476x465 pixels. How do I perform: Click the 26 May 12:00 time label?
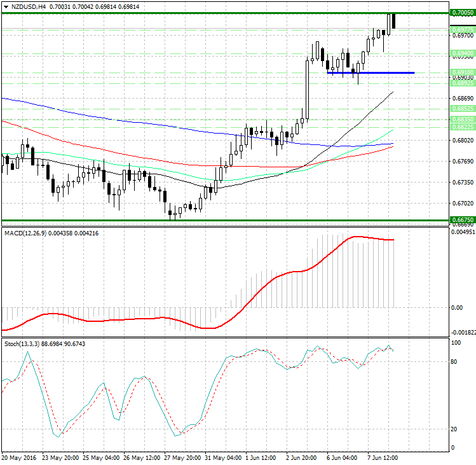point(142,458)
